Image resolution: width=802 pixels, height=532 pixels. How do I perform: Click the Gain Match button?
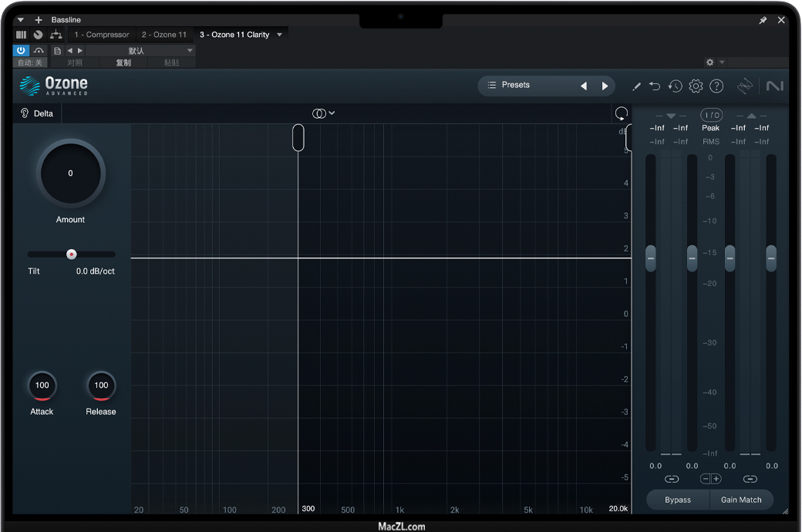pyautogui.click(x=741, y=500)
